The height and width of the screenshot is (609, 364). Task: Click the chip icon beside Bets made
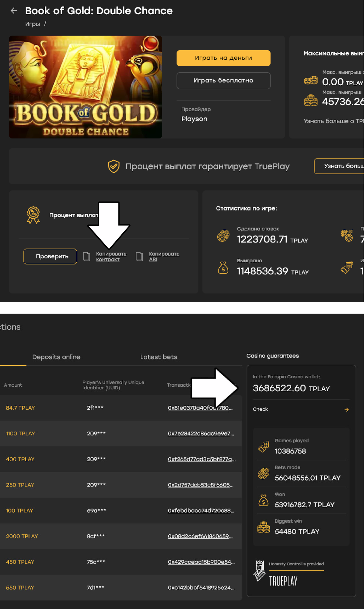click(x=264, y=473)
